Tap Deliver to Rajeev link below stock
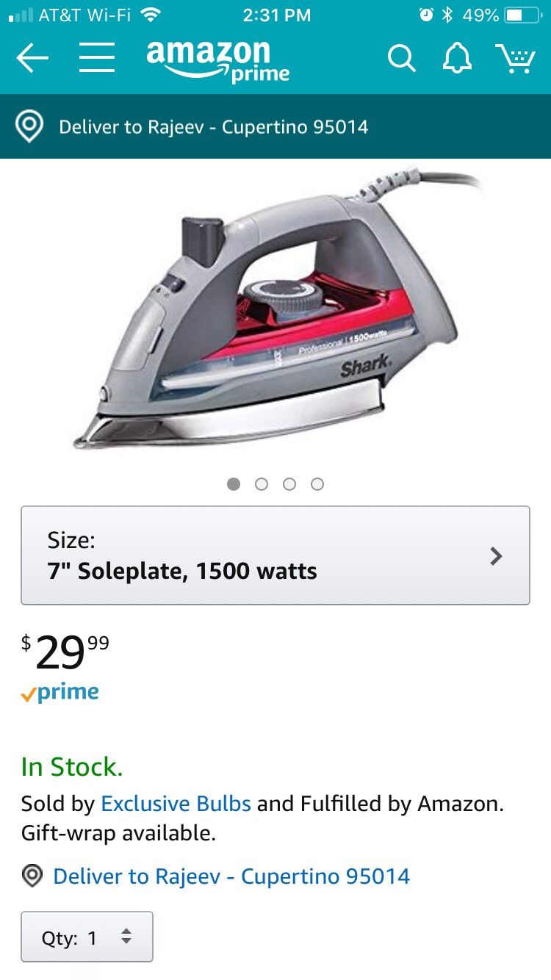Image resolution: width=551 pixels, height=980 pixels. 231,876
